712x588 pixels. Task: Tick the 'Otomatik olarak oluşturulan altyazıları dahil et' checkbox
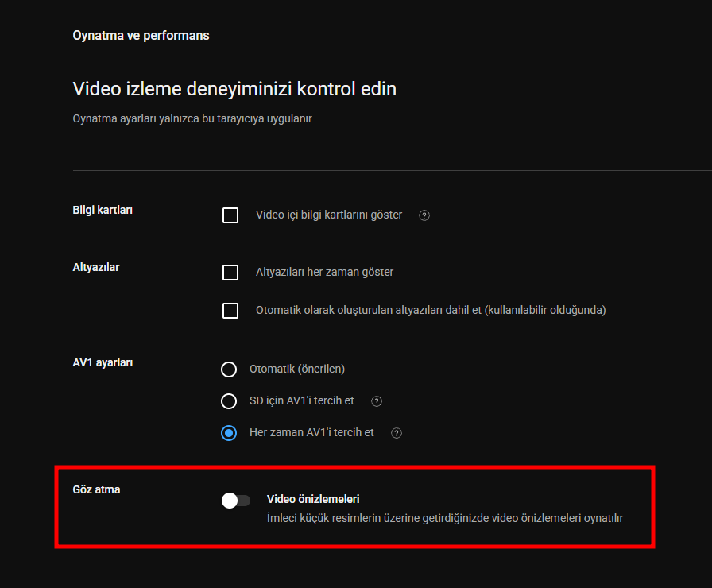[x=230, y=311]
